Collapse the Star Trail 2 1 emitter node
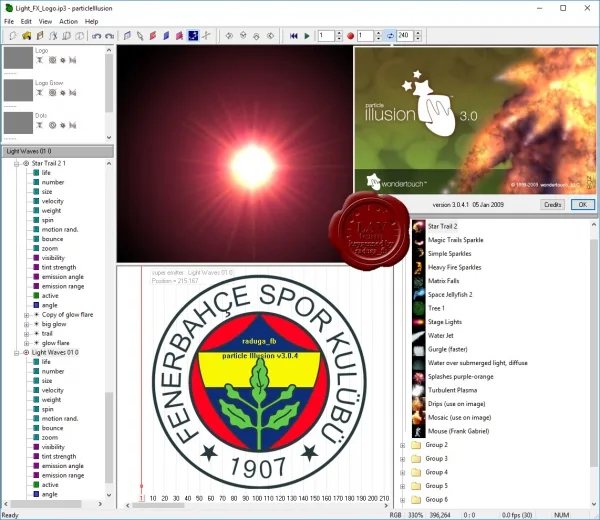The height and width of the screenshot is (520, 600). point(16,164)
